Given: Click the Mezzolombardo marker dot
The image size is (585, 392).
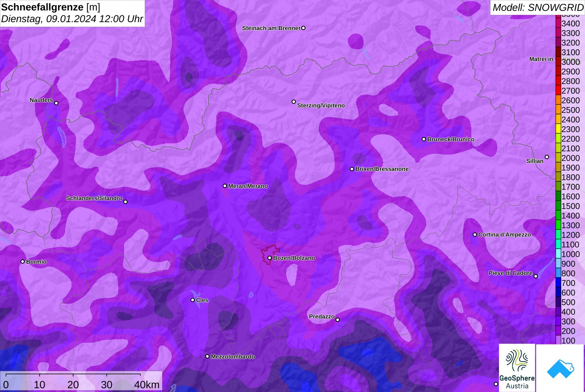Looking at the screenshot, I should [207, 356].
